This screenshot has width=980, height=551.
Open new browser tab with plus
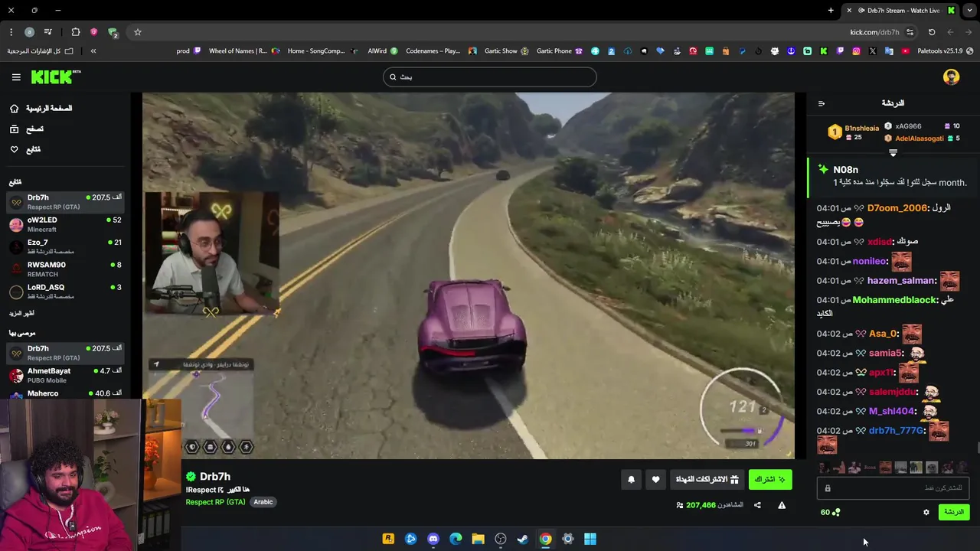pyautogui.click(x=831, y=11)
